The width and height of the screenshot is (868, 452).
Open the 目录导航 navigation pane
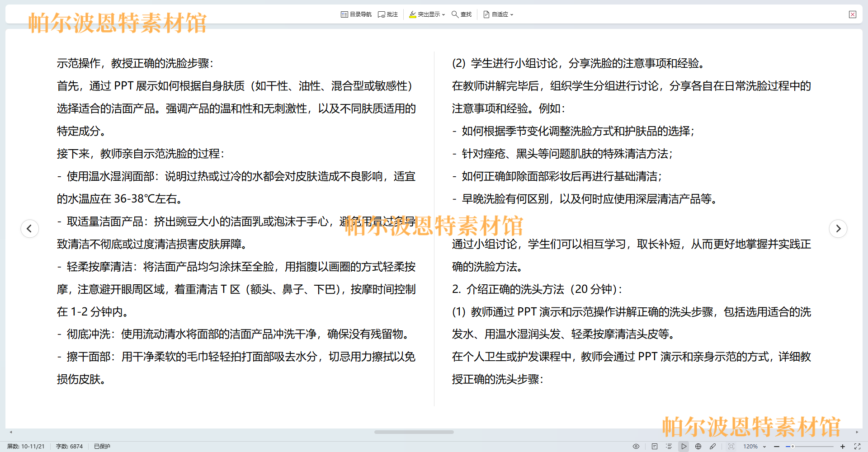point(356,14)
